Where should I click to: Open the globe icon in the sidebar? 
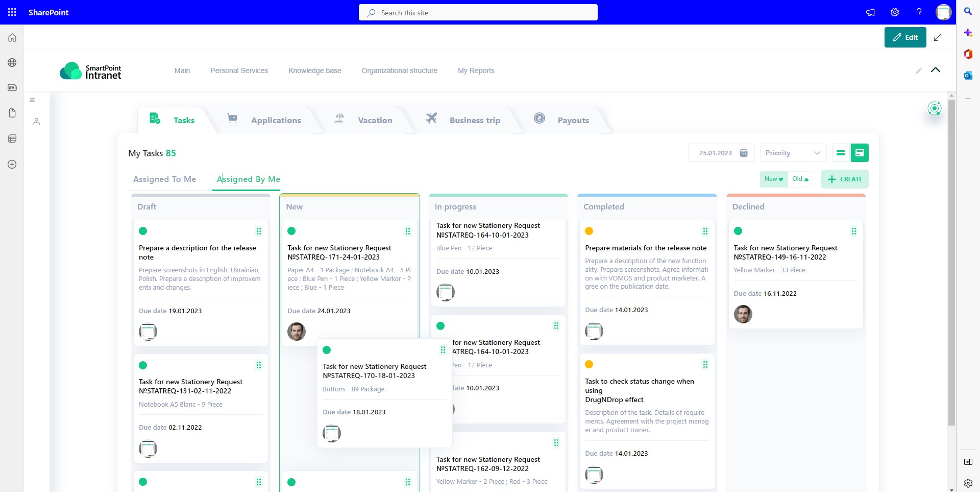[x=12, y=62]
